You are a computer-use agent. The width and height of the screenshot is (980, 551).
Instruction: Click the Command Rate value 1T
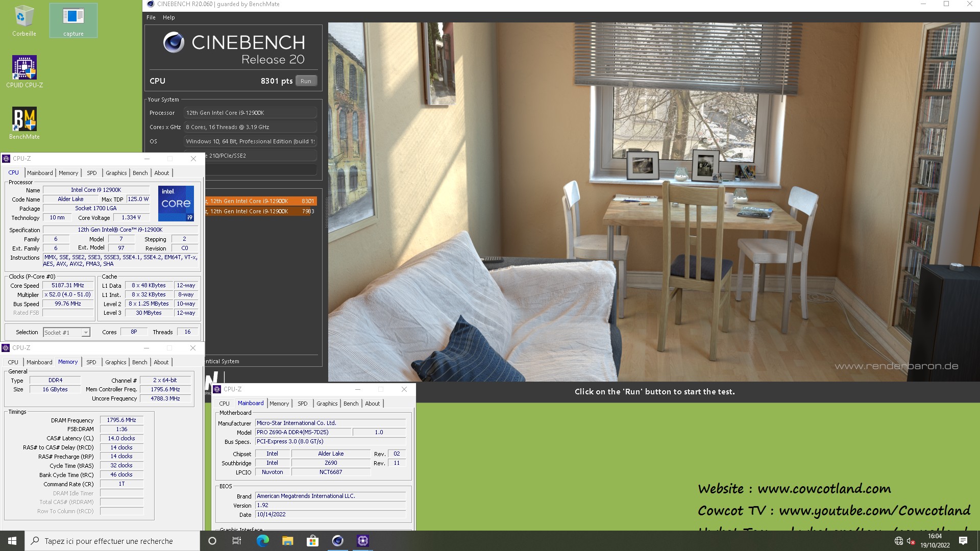click(x=121, y=484)
